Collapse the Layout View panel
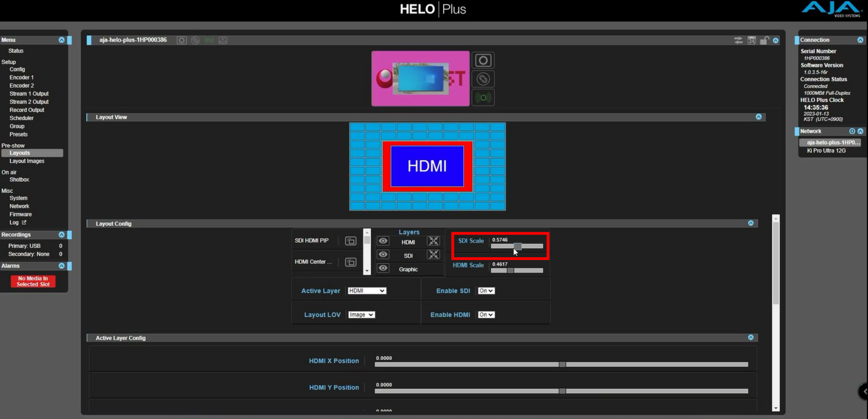 click(758, 117)
